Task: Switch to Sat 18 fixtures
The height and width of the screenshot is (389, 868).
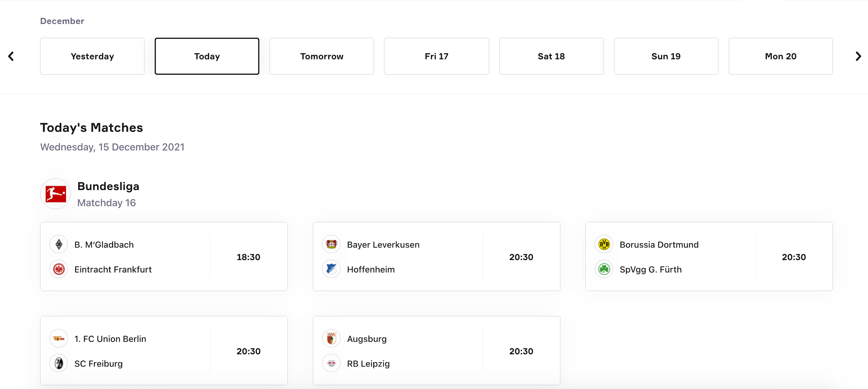Action: pos(551,56)
